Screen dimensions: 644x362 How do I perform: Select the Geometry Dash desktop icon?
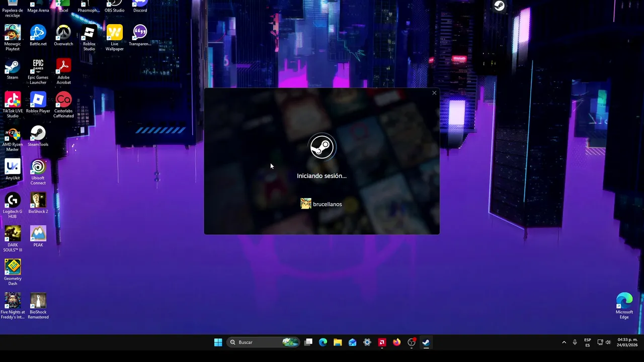tap(13, 273)
